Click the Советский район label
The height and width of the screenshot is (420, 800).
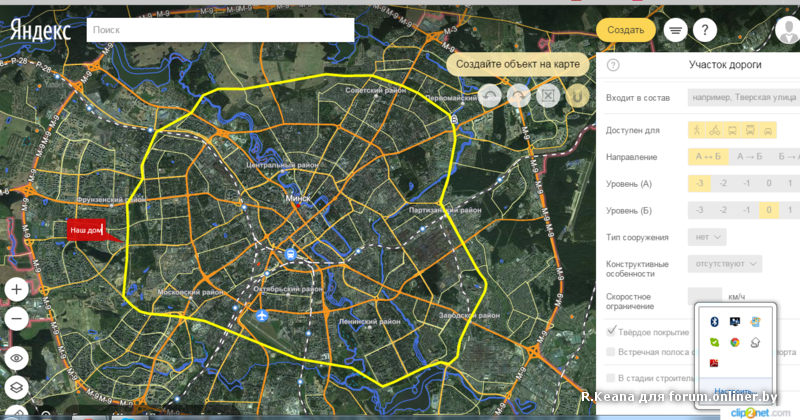376,90
